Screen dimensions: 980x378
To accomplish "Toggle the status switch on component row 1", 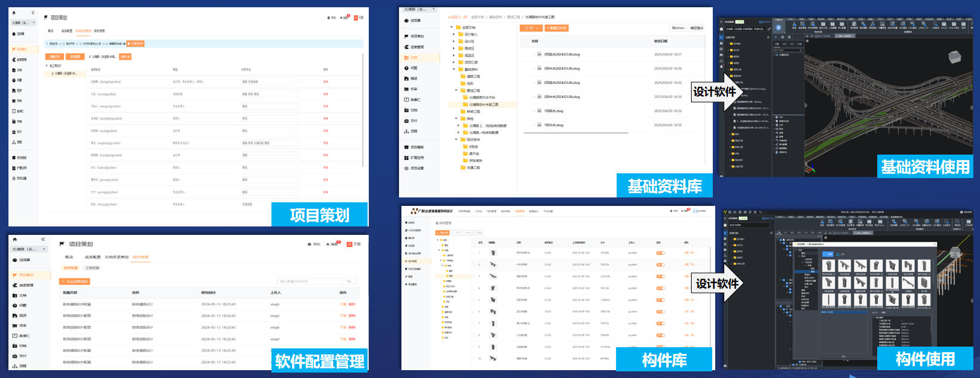I will 660,253.
